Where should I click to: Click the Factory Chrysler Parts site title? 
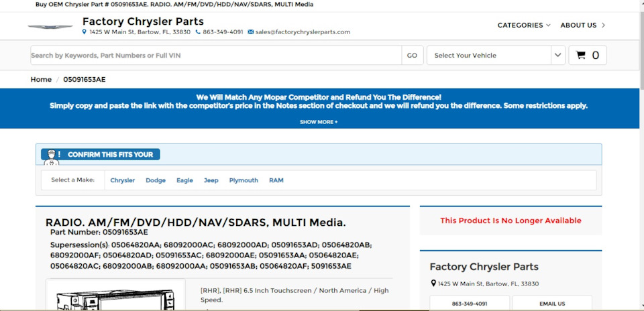tap(143, 21)
